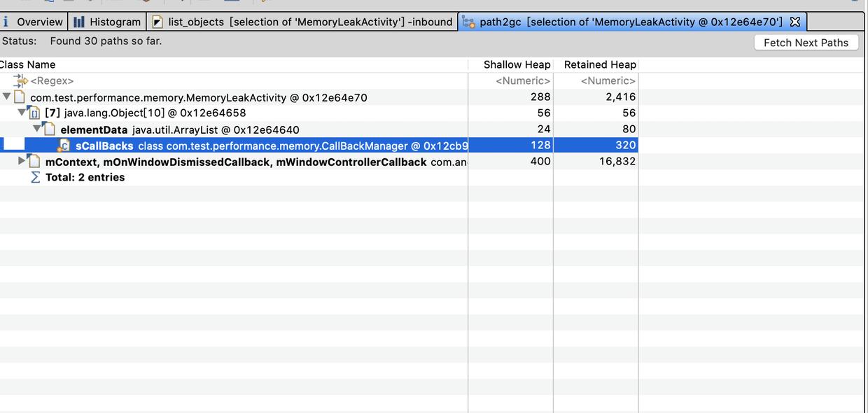868x413 pixels.
Task: Click the Regex filter arrow icon
Action: coord(20,81)
